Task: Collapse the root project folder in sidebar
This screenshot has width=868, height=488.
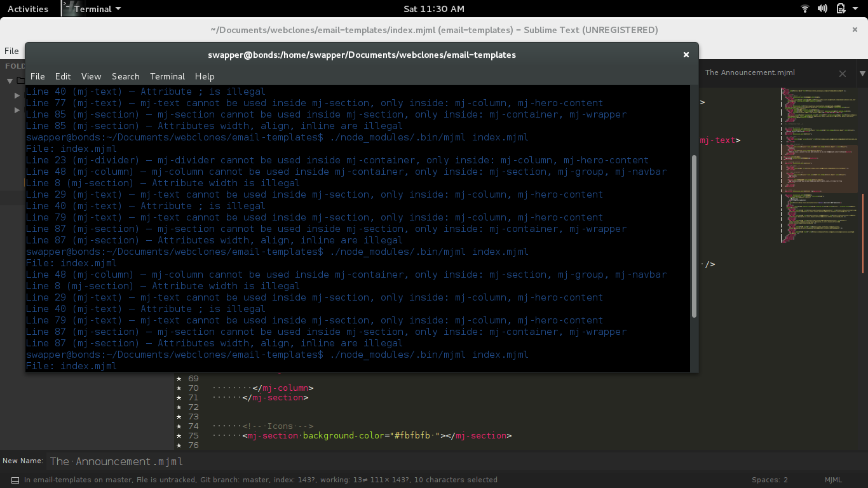Action: pos(10,80)
